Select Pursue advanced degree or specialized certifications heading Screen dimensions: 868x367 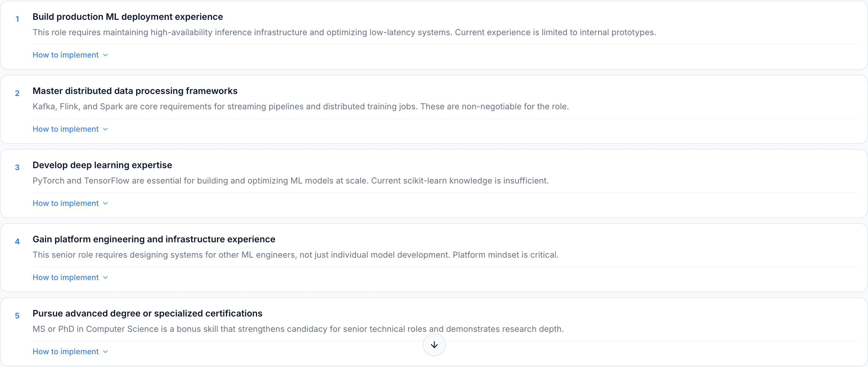(x=147, y=314)
